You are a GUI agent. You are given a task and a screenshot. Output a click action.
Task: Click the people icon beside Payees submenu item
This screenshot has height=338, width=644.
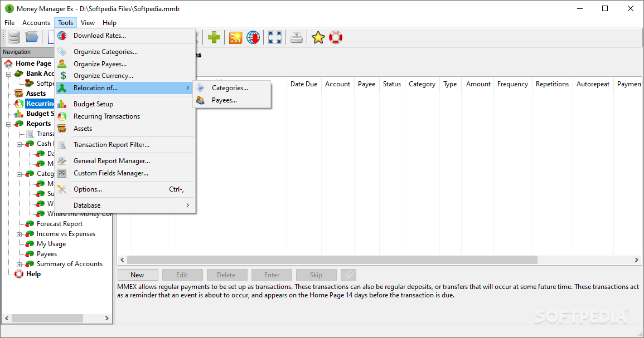[200, 100]
